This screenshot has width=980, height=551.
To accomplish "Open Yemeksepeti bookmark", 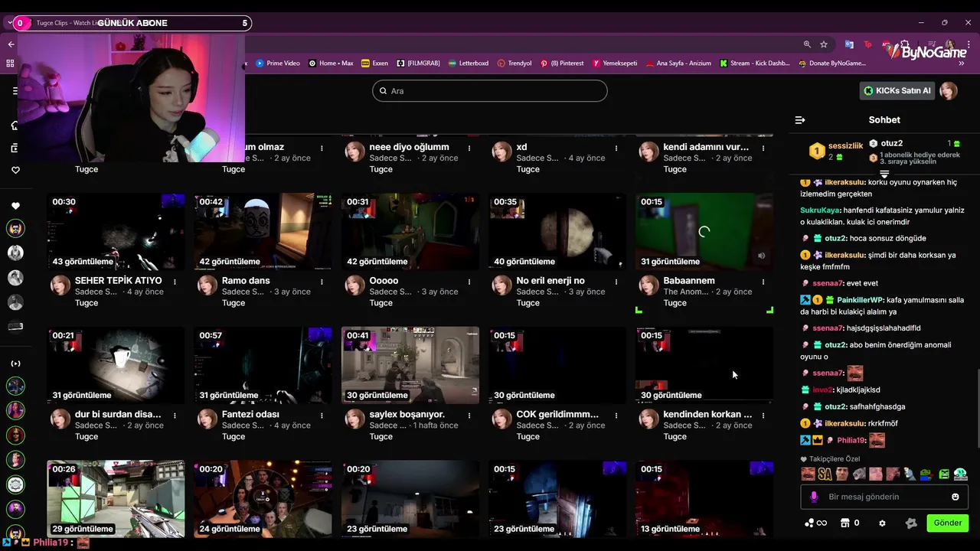I will point(615,64).
